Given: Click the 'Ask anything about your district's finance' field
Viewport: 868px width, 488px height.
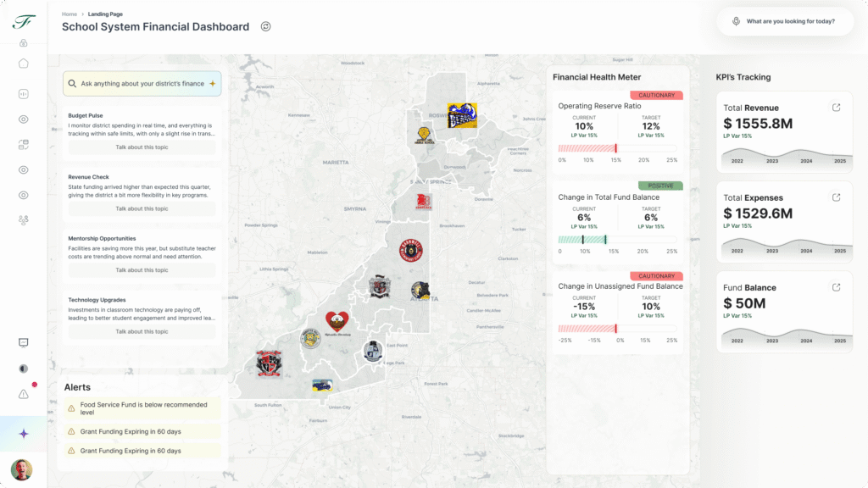Looking at the screenshot, I should coord(142,84).
